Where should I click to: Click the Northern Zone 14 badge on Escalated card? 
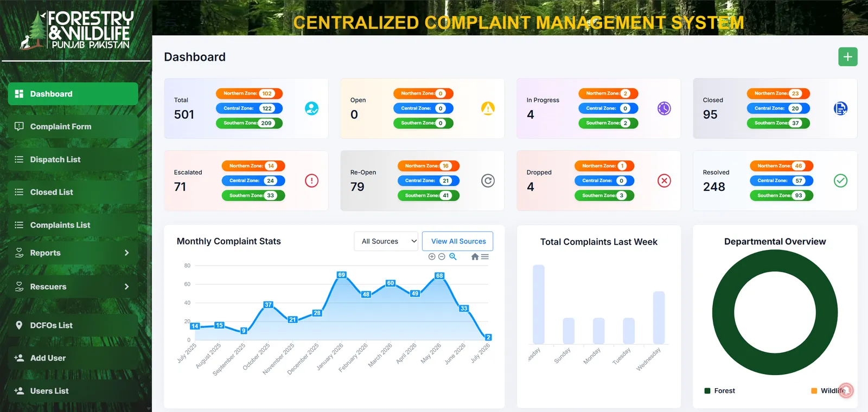point(253,166)
